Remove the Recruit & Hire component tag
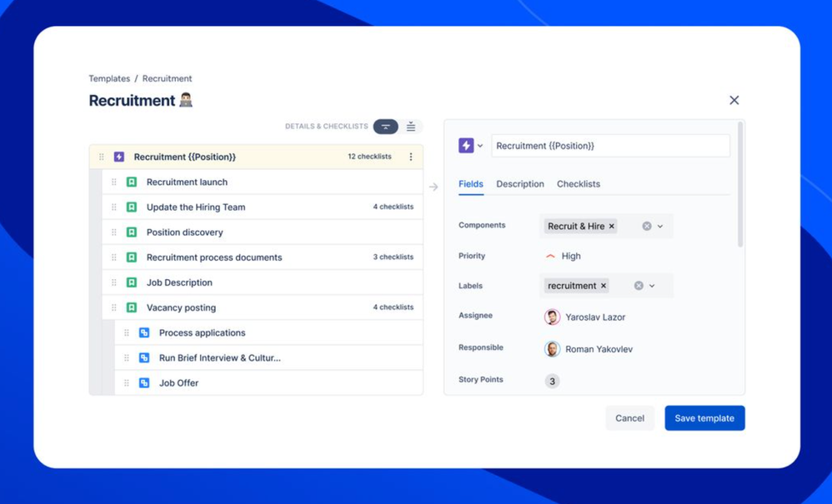This screenshot has height=504, width=832. (612, 227)
